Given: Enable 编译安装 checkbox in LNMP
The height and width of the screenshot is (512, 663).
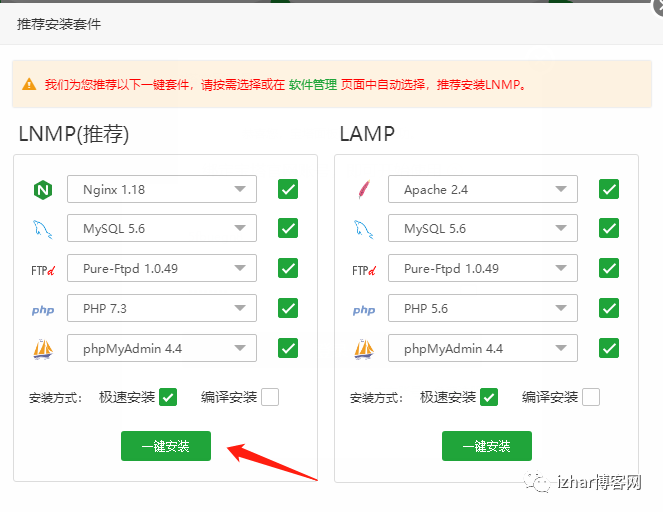Looking at the screenshot, I should click(270, 397).
